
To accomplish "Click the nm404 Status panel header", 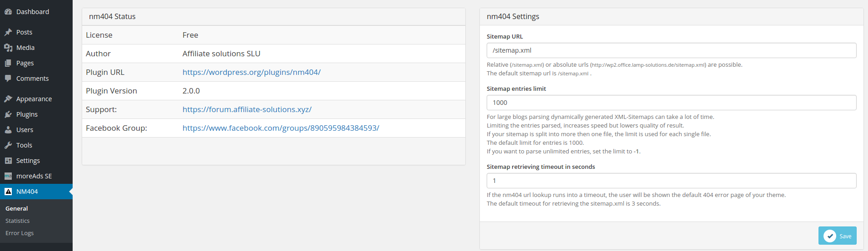I will coord(274,17).
